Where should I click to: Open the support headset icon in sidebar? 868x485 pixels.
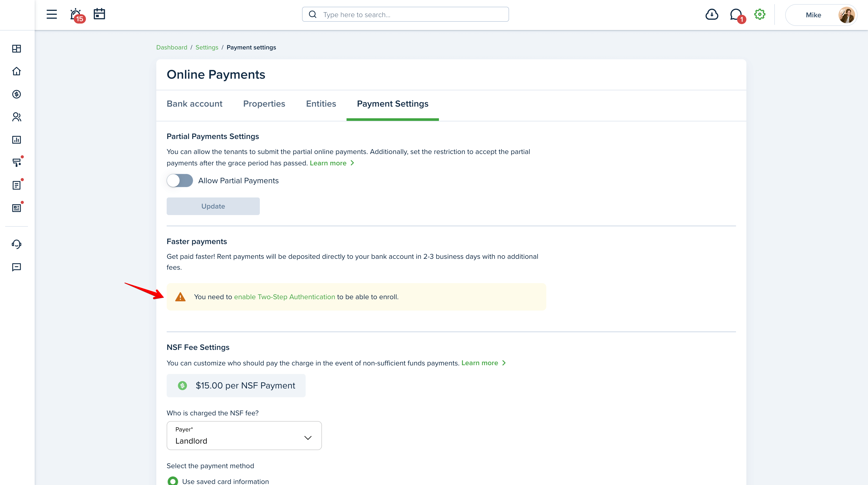coord(17,244)
